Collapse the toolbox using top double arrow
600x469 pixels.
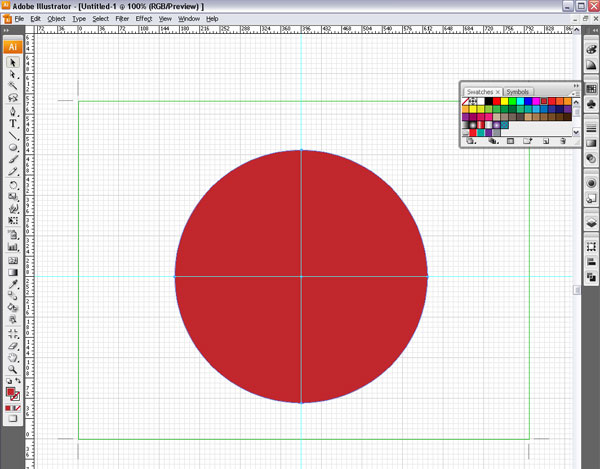point(6,30)
